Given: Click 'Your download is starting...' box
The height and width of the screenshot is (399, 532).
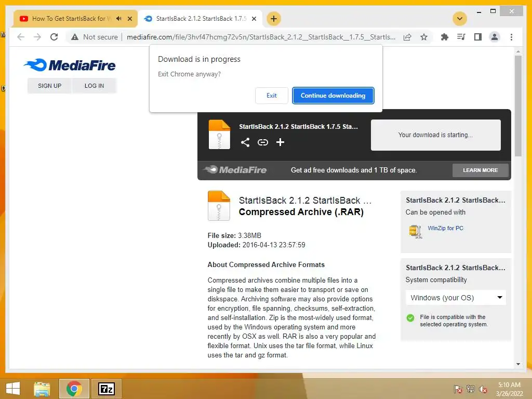Looking at the screenshot, I should (x=436, y=135).
